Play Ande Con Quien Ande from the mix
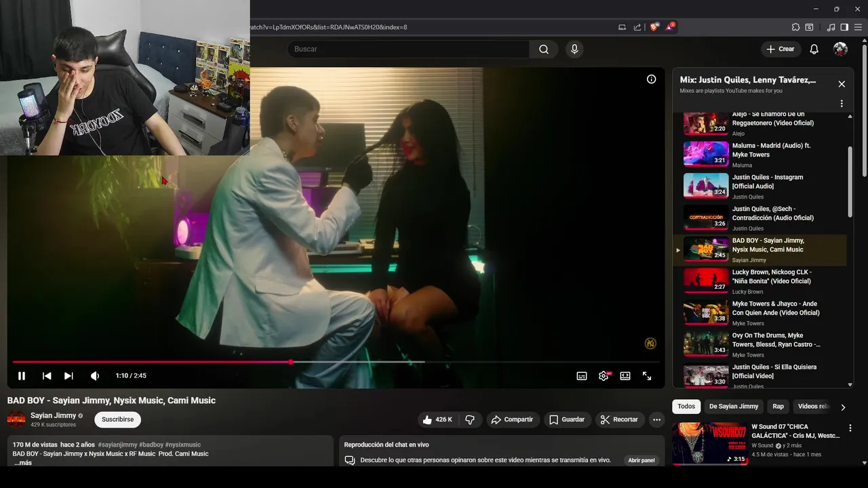 (x=759, y=313)
